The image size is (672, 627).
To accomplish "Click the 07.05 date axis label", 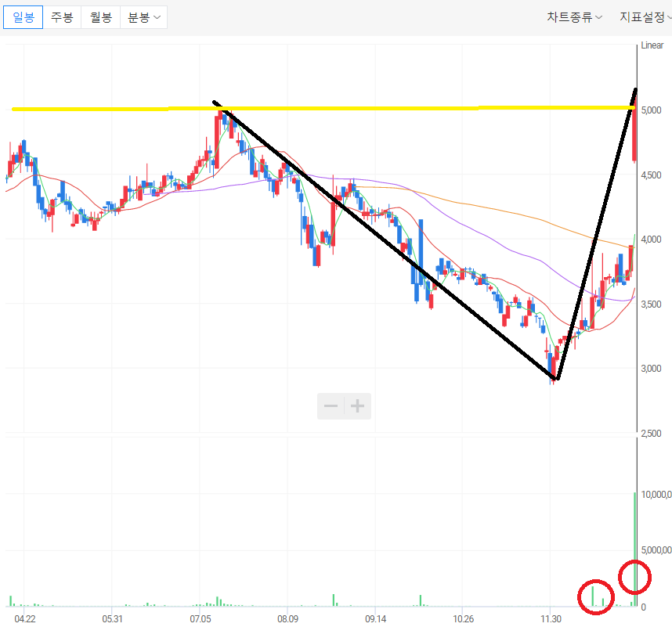I will (201, 619).
